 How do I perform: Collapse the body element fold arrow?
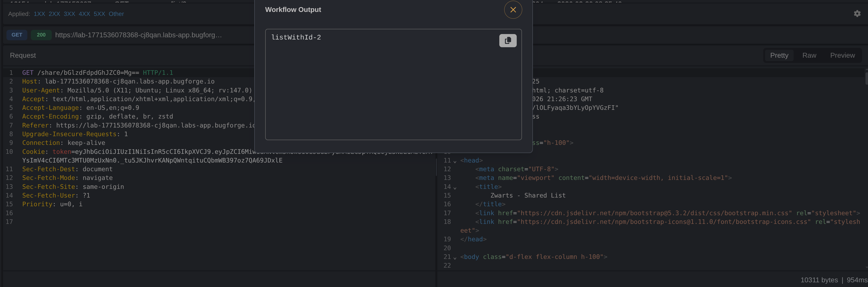[x=455, y=258]
